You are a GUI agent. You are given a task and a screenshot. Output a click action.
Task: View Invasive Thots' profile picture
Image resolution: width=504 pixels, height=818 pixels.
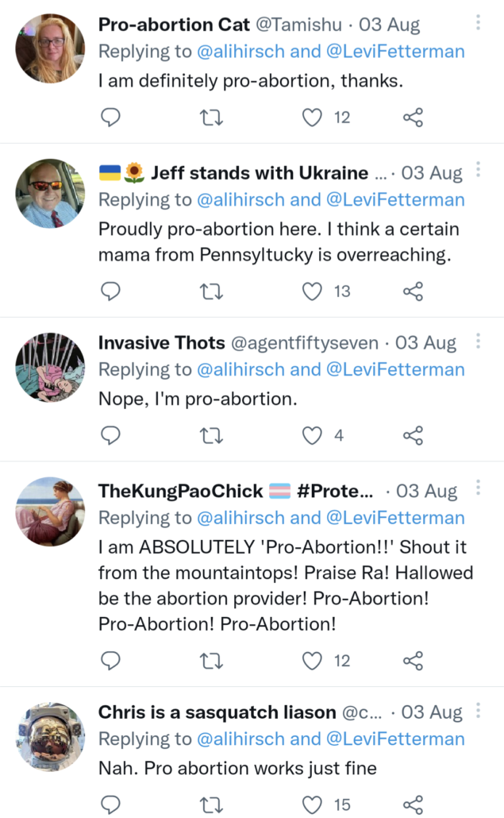coord(50,368)
